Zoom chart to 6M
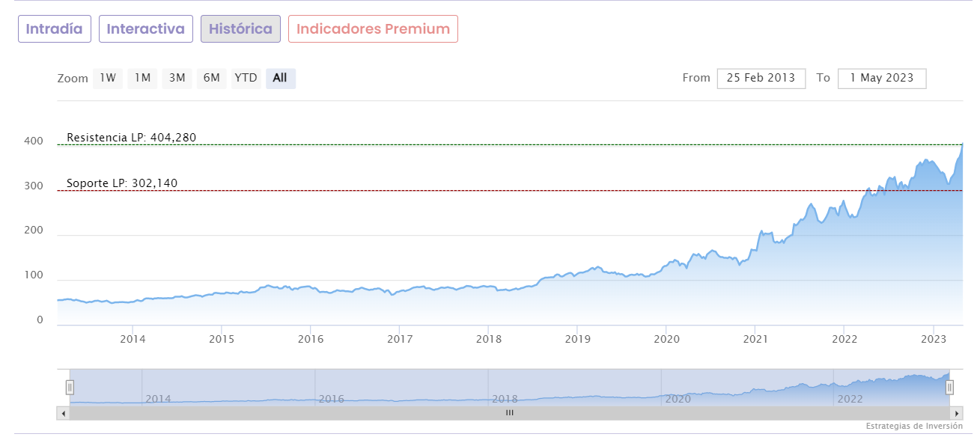The height and width of the screenshot is (437, 980). pyautogui.click(x=211, y=78)
